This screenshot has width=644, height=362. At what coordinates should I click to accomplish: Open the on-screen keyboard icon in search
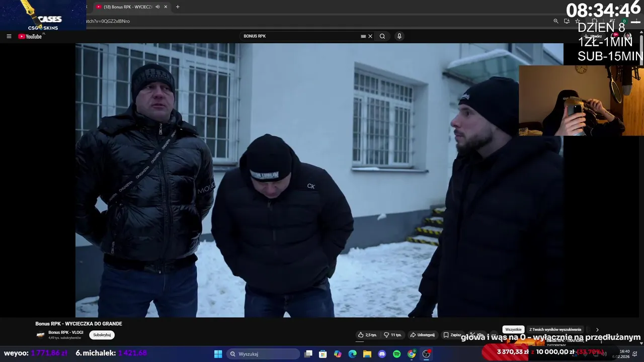[x=363, y=36]
